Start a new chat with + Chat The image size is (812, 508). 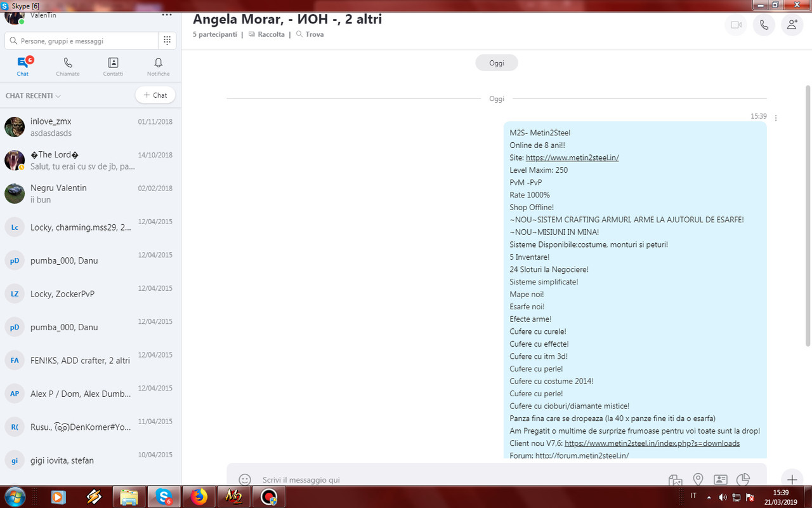155,95
